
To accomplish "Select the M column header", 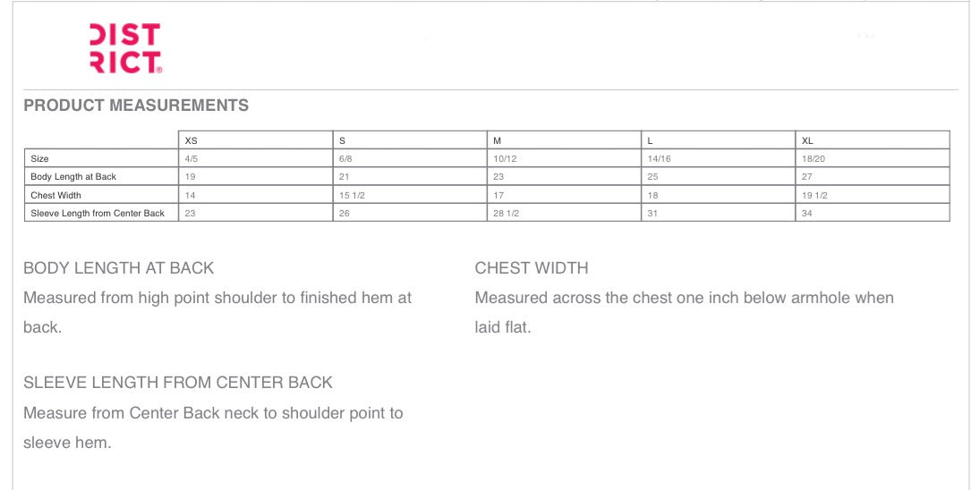I will 498,140.
